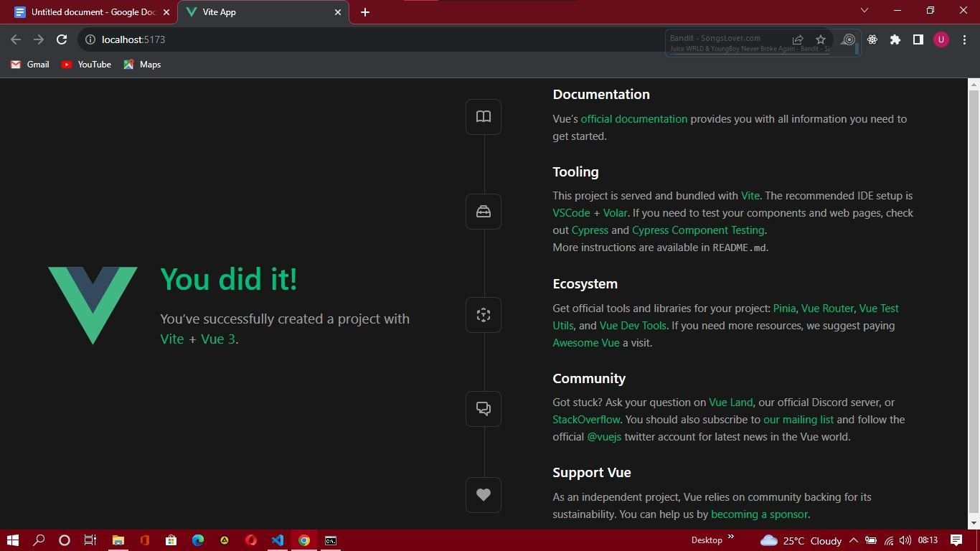This screenshot has width=980, height=551.
Task: Open the Vite link under Tooling
Action: click(750, 196)
